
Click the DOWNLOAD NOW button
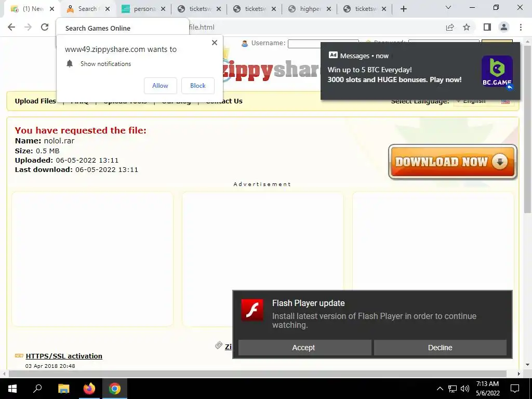pos(453,162)
